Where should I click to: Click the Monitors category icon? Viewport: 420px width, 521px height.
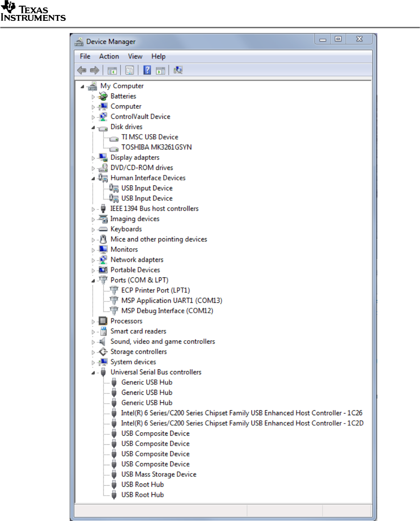coord(103,249)
